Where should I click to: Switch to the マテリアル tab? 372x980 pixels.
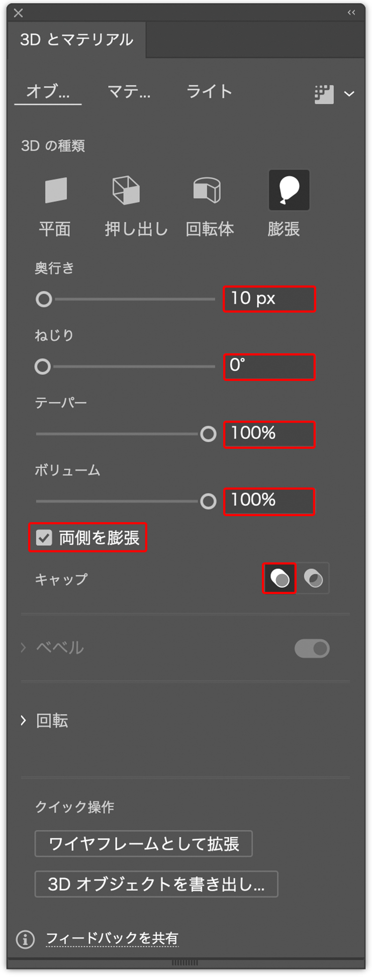click(128, 91)
